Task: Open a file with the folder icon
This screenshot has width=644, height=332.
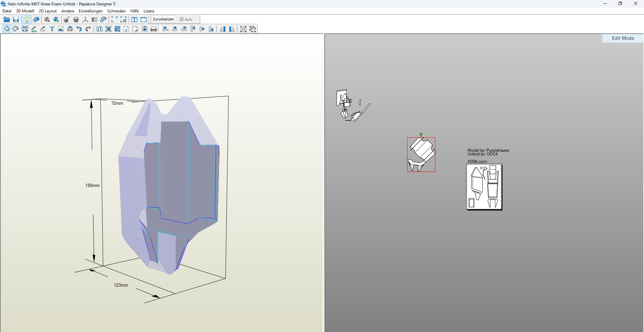Action: tap(7, 19)
